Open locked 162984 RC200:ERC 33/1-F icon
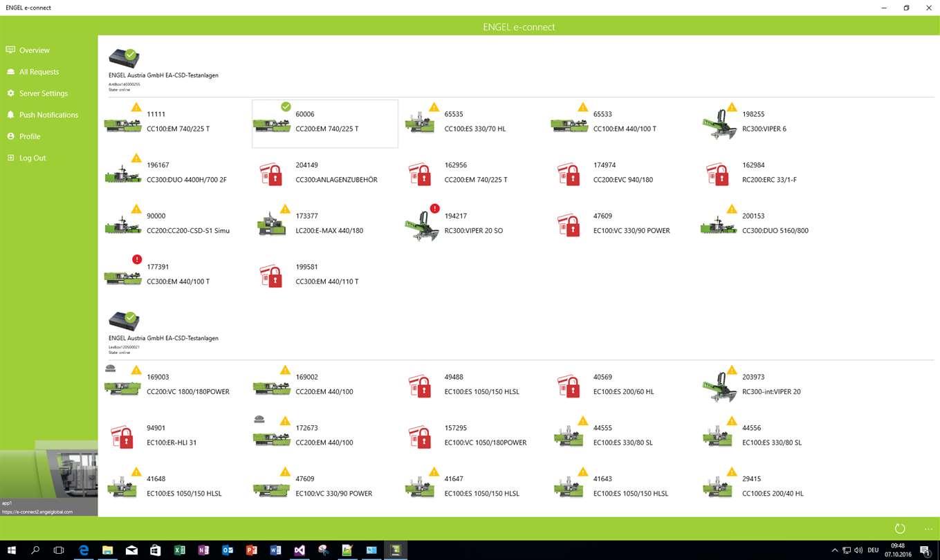The image size is (940, 560). (x=718, y=174)
